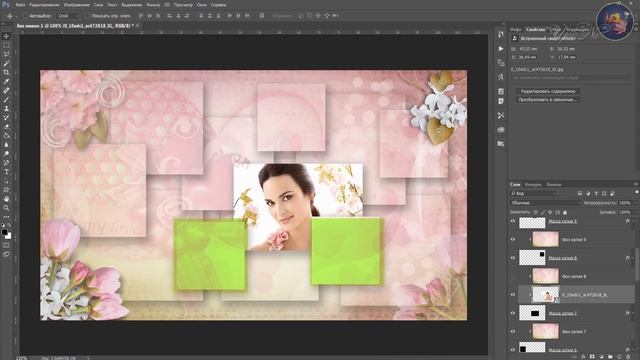Open the Окно menu

pos(202,5)
